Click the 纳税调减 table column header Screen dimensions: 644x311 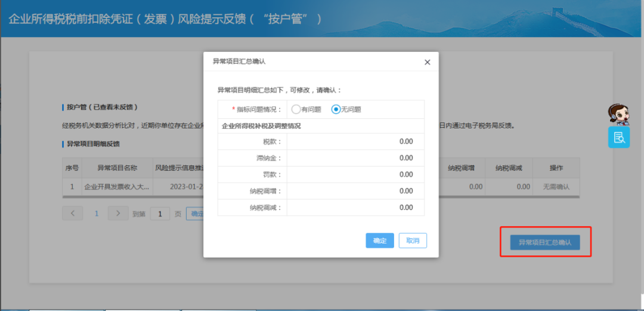509,168
